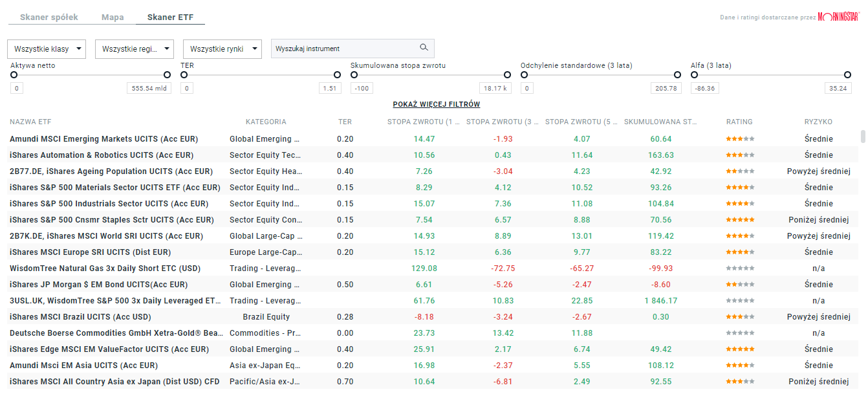This screenshot has height=405, width=868.
Task: Click star rating of Amundi MSCI Emerging Markets
Action: click(739, 138)
